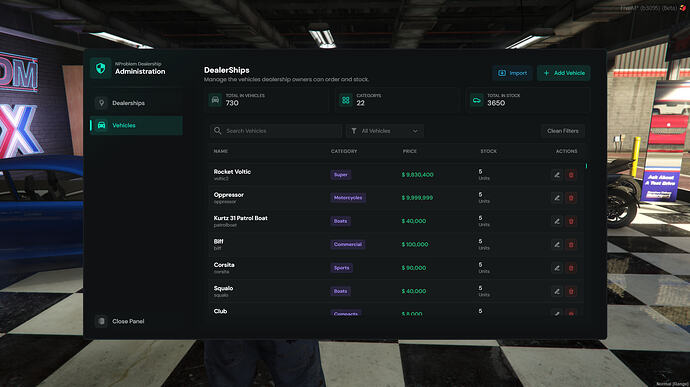Clear all filters with Clean Filters

tap(562, 131)
